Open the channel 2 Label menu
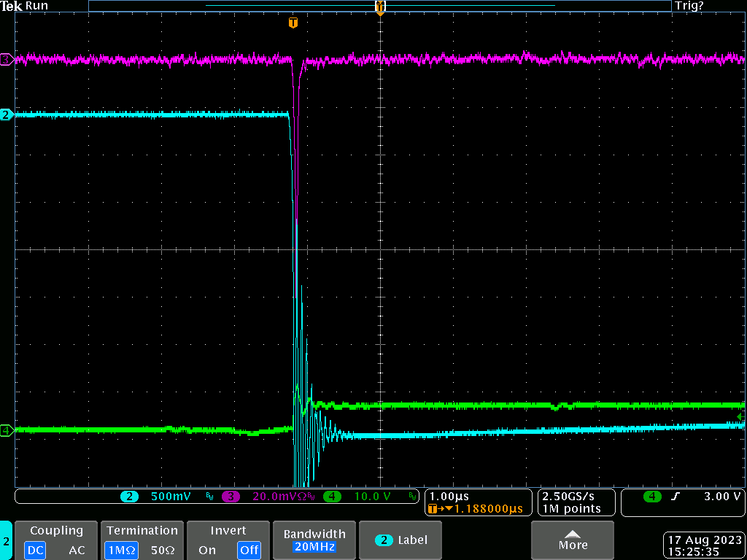 [x=401, y=540]
